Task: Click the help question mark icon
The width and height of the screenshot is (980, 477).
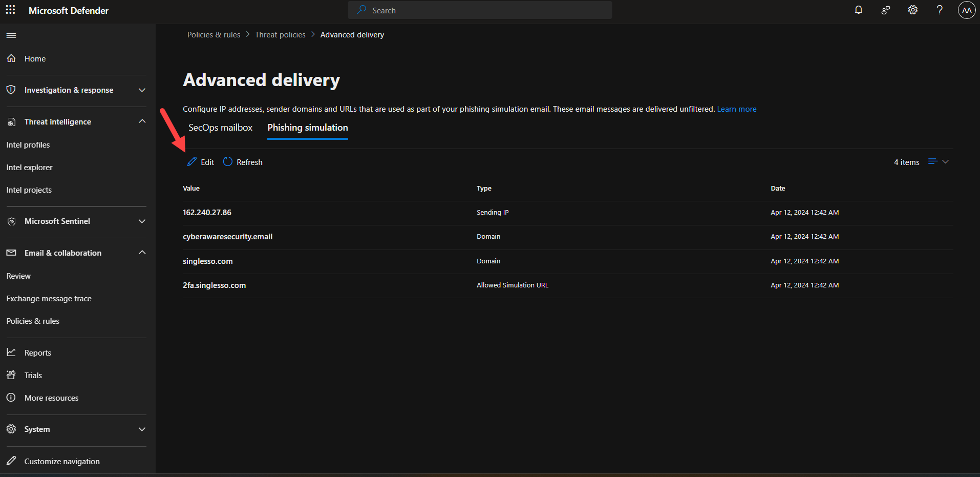Action: [940, 10]
